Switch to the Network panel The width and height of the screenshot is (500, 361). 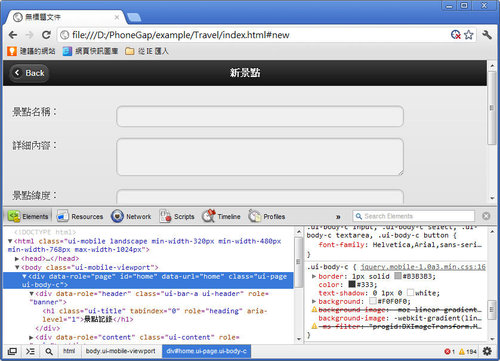pyautogui.click(x=131, y=217)
